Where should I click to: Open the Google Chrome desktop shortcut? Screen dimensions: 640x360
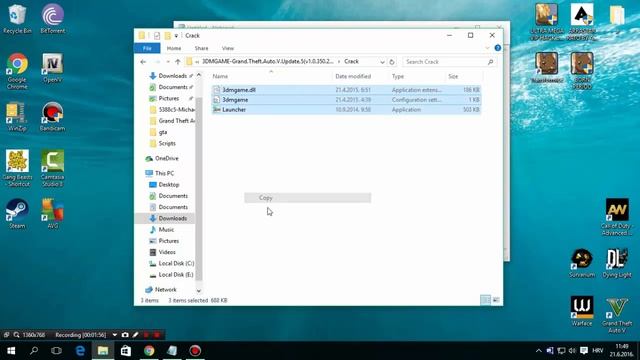(x=17, y=71)
